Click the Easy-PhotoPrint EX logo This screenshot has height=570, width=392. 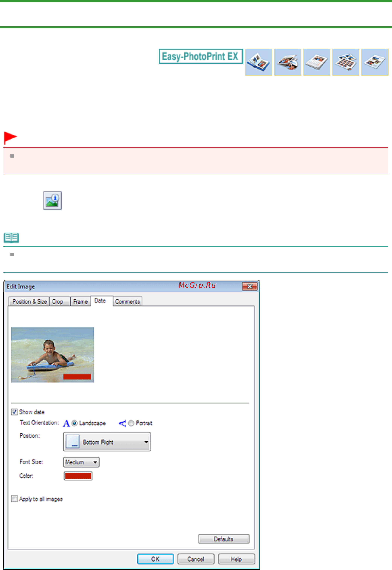click(x=201, y=56)
